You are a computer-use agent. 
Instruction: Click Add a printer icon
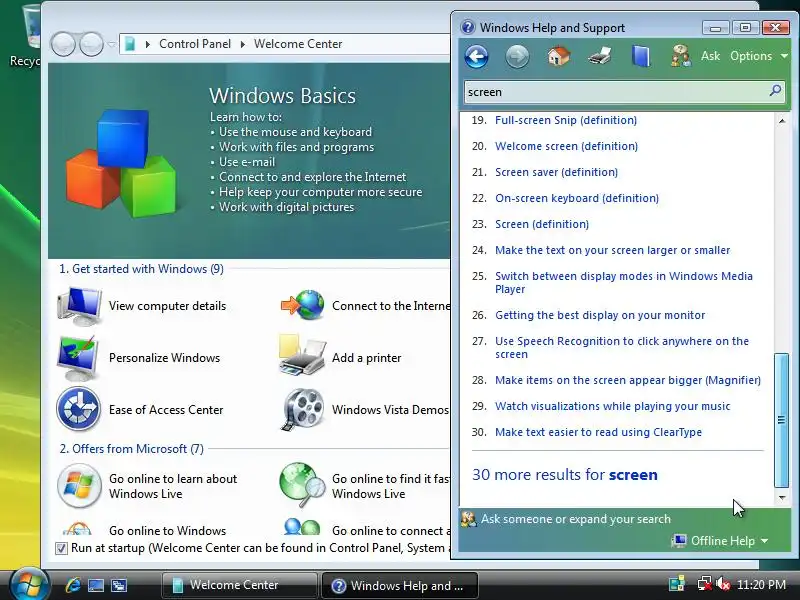(x=302, y=356)
